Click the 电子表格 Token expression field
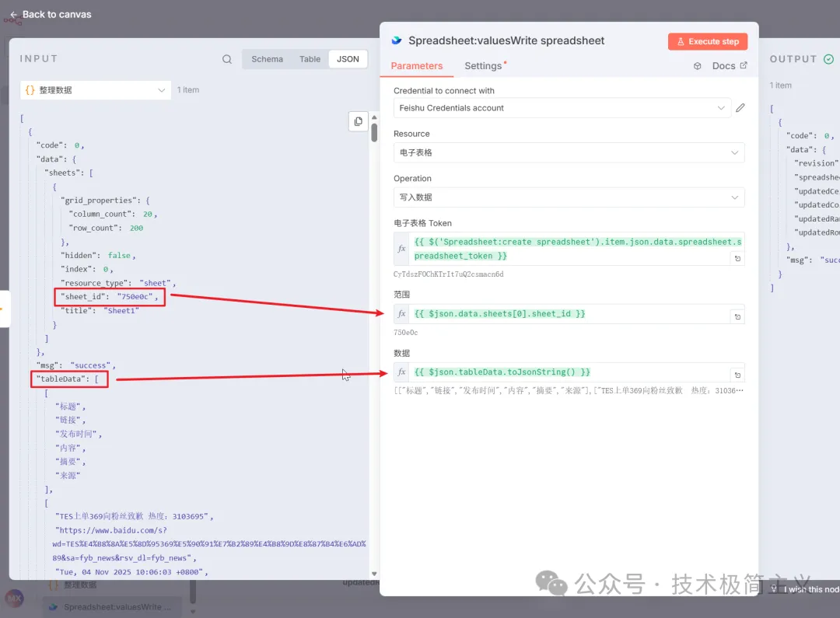840x618 pixels. click(576, 249)
